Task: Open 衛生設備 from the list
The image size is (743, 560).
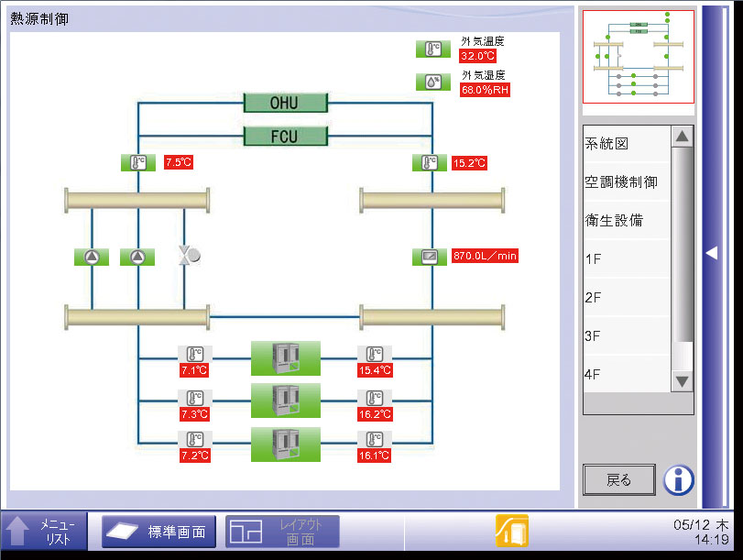Action: coord(627,221)
